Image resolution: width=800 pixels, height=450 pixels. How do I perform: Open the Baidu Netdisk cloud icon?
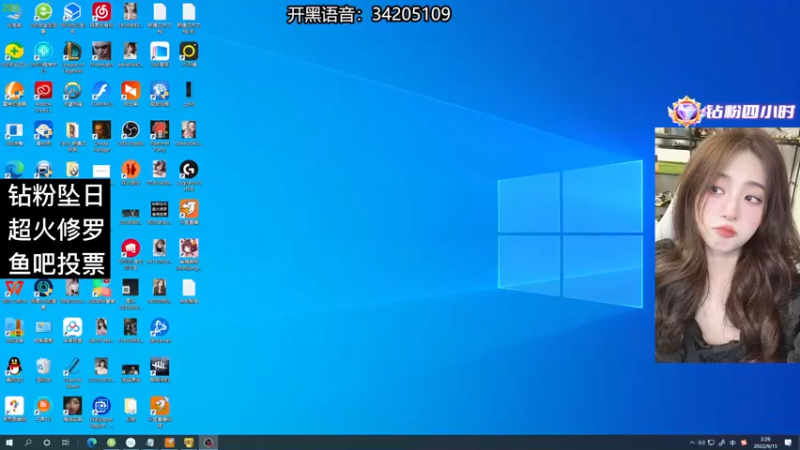point(72,327)
